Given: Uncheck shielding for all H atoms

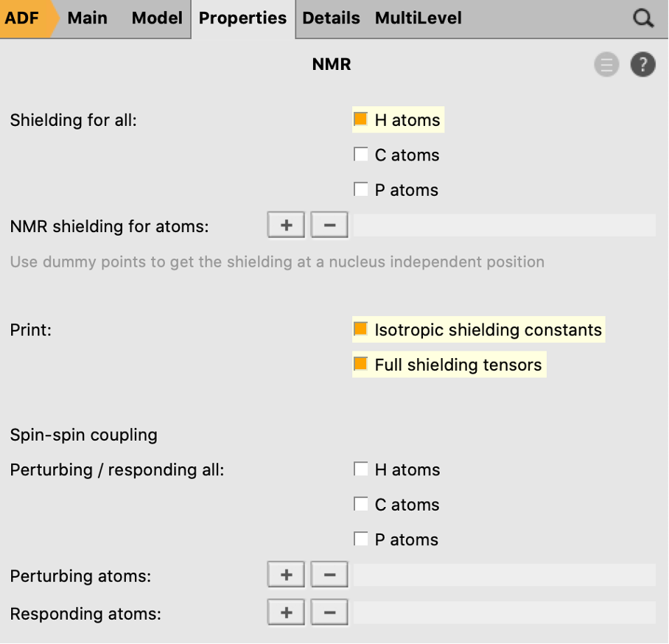Looking at the screenshot, I should [x=361, y=119].
